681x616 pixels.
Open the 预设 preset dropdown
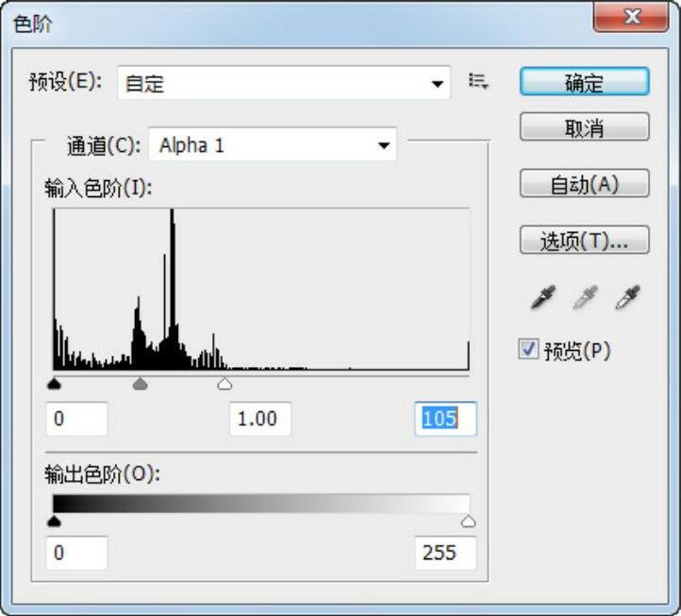tap(285, 83)
